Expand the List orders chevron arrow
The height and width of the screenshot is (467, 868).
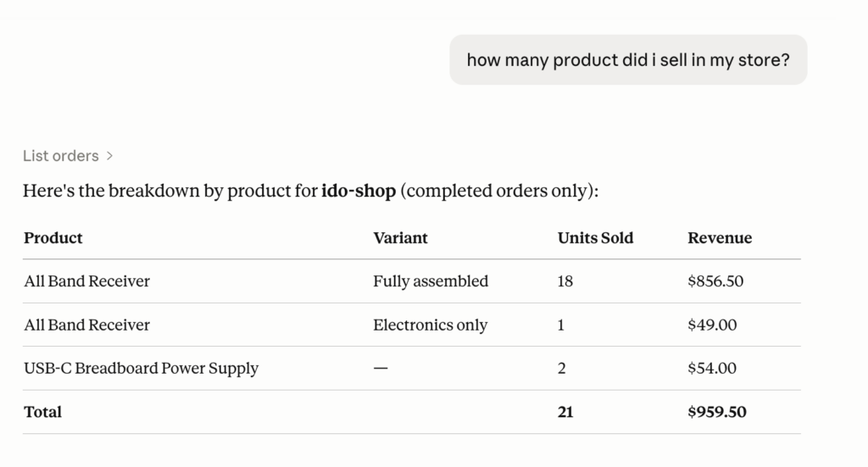(x=110, y=156)
